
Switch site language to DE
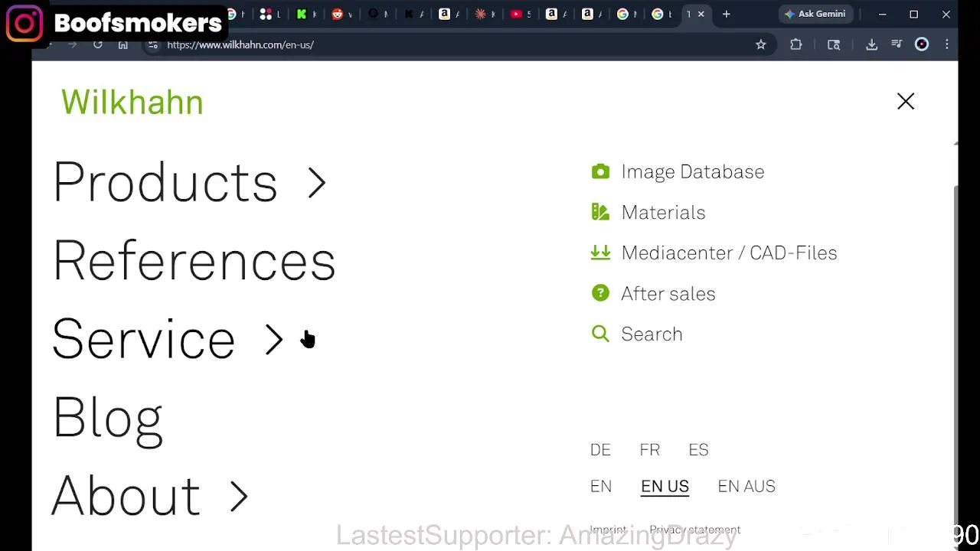click(x=600, y=450)
